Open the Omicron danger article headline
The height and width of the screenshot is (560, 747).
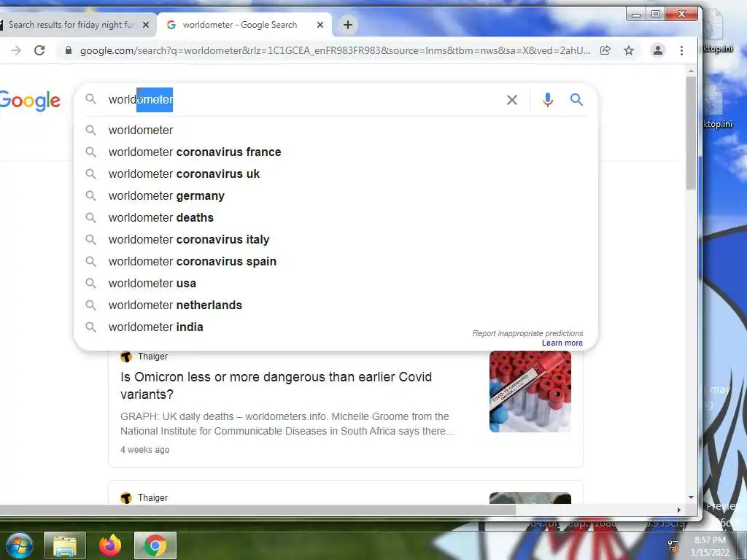276,386
